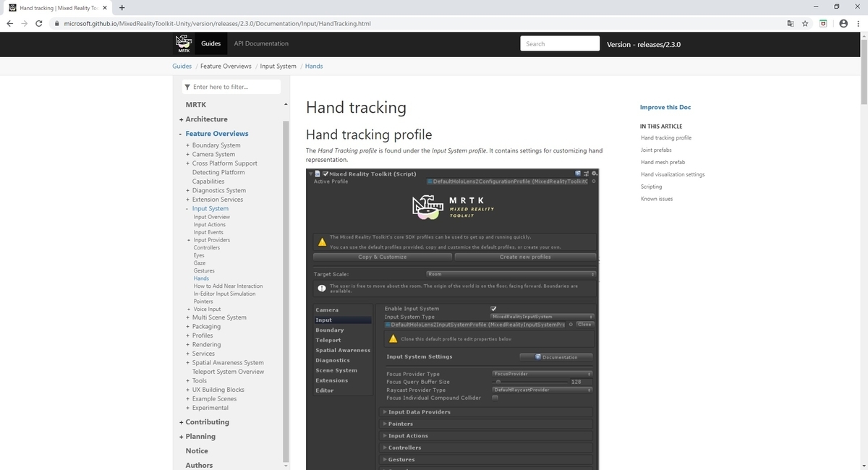Viewport: 868px width, 470px height.
Task: Open Spatial Awareness System in sidebar
Action: click(228, 363)
